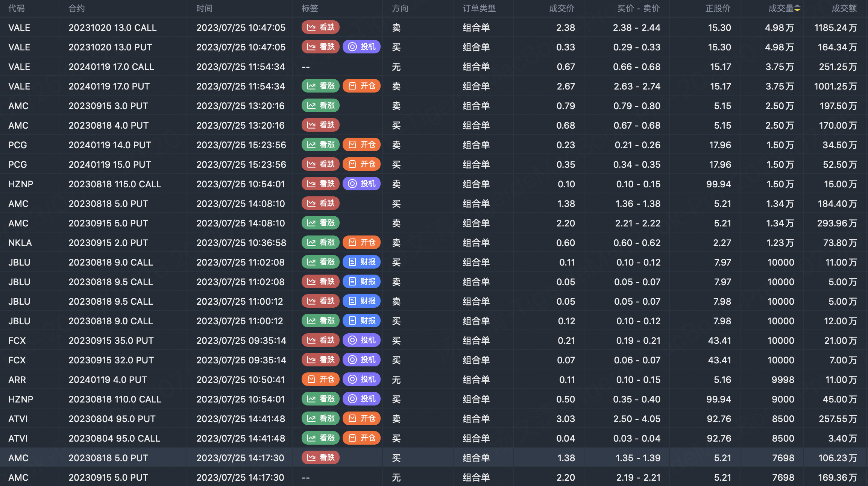The image size is (868, 486).
Task: Click turnover value 106.23万
Action: point(838,458)
